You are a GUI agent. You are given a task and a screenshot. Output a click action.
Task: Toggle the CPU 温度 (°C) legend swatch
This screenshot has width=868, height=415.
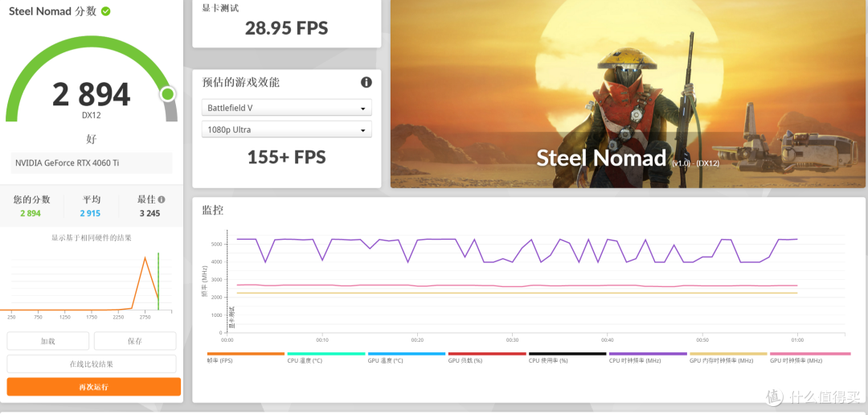(x=326, y=354)
